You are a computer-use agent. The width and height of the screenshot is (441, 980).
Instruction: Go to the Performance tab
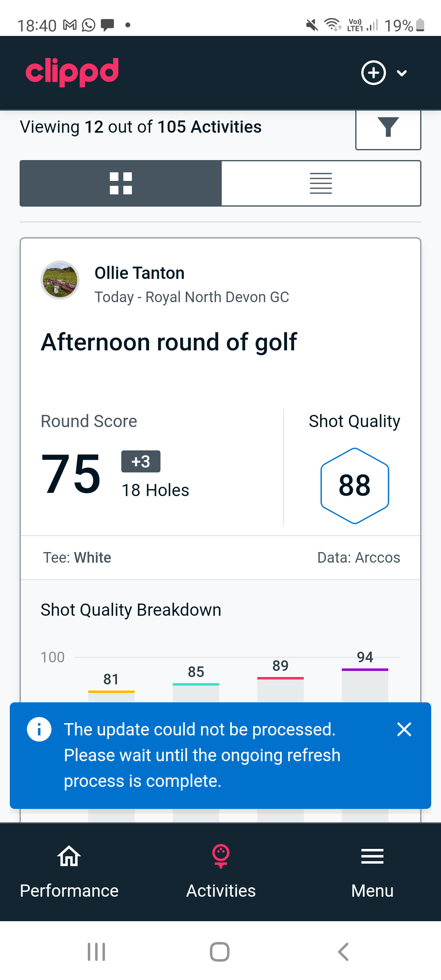(69, 872)
